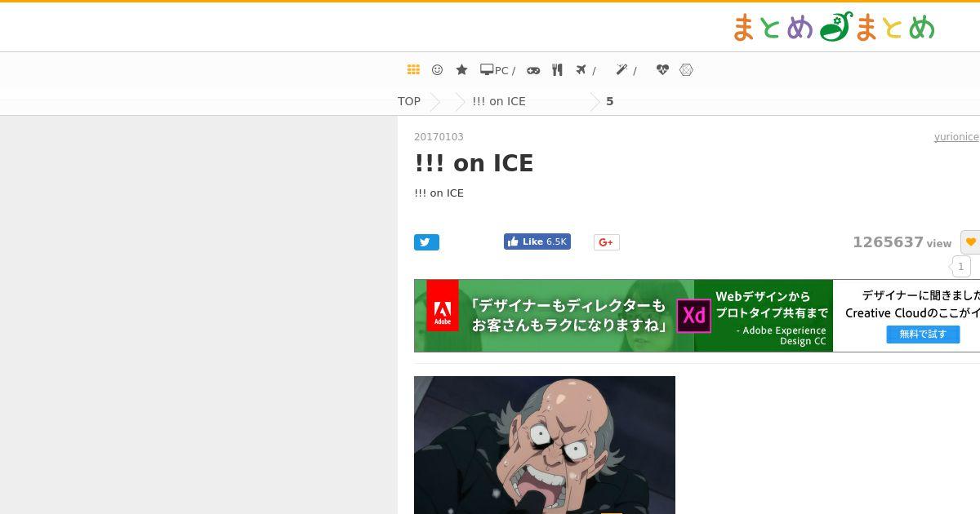Select the smiley face category icon

point(437,70)
